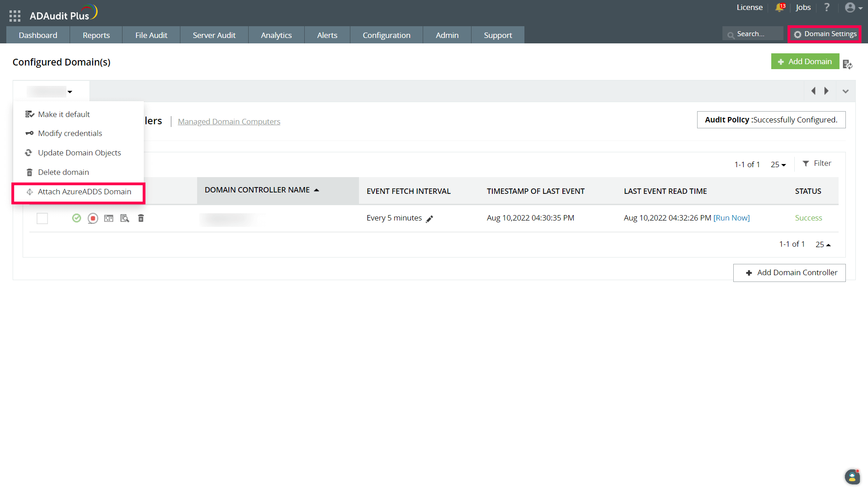Expand the chevron at the right of the domain tab bar
The height and width of the screenshot is (488, 868).
click(x=845, y=91)
